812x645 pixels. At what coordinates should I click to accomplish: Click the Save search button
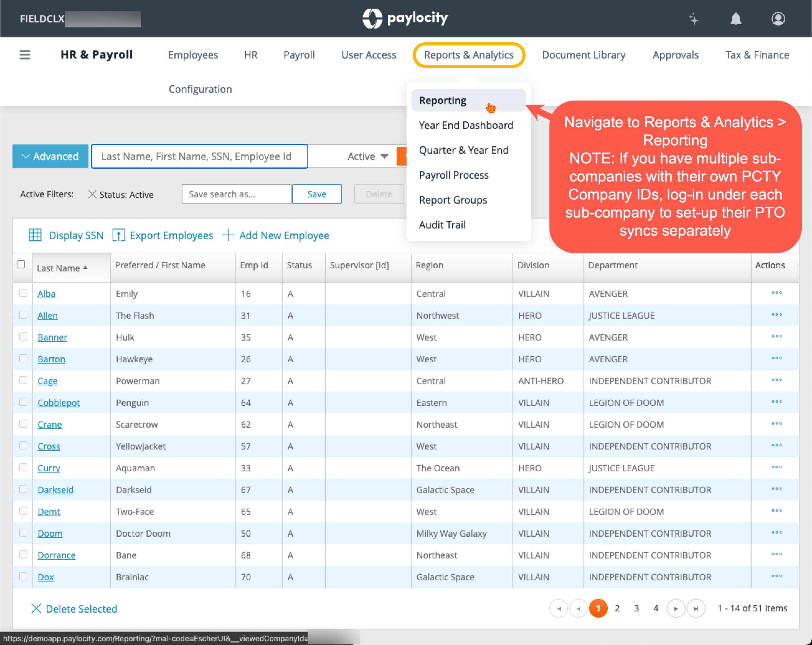(x=316, y=194)
